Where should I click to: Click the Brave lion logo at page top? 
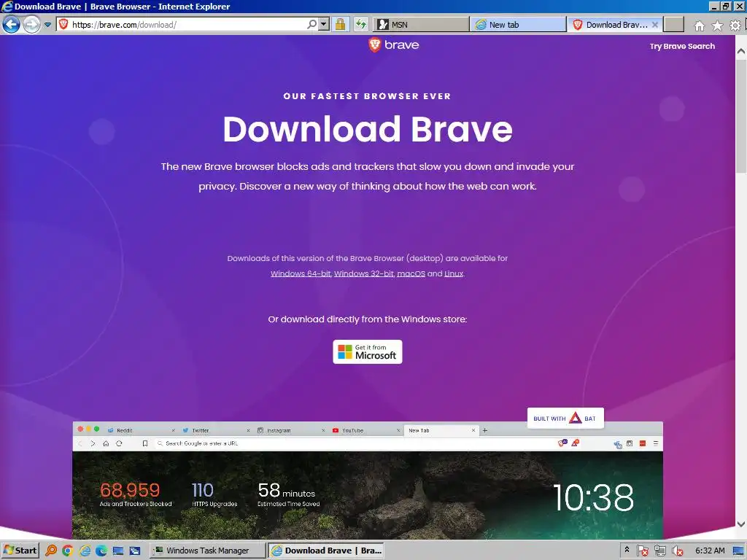tap(393, 44)
